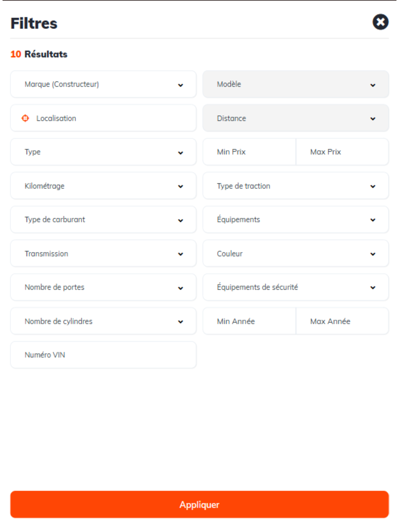Open the Distance dropdown

(x=296, y=118)
